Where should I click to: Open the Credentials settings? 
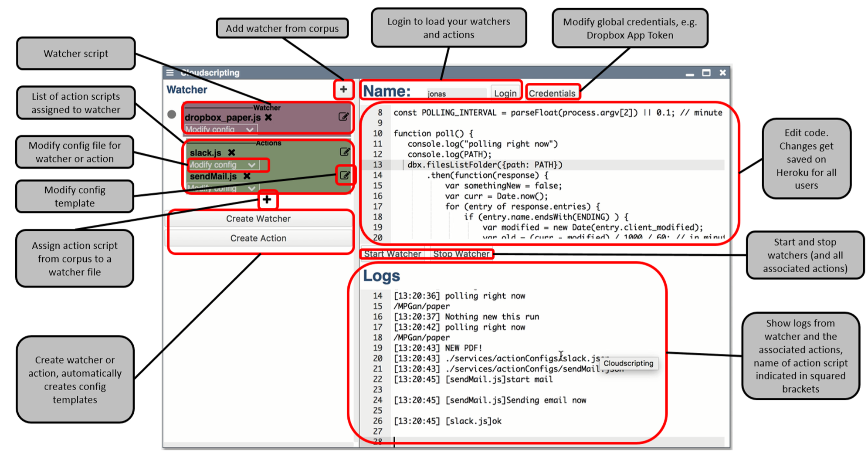552,93
